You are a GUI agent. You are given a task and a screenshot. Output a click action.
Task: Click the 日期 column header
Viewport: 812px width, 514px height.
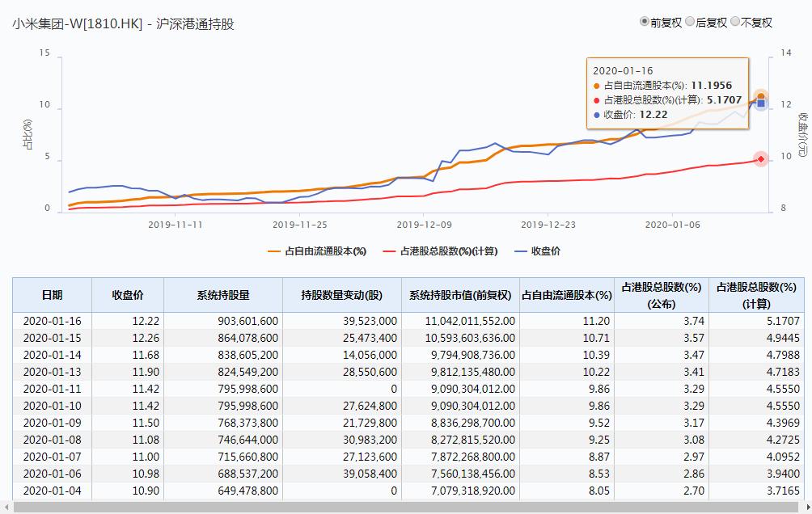point(53,295)
